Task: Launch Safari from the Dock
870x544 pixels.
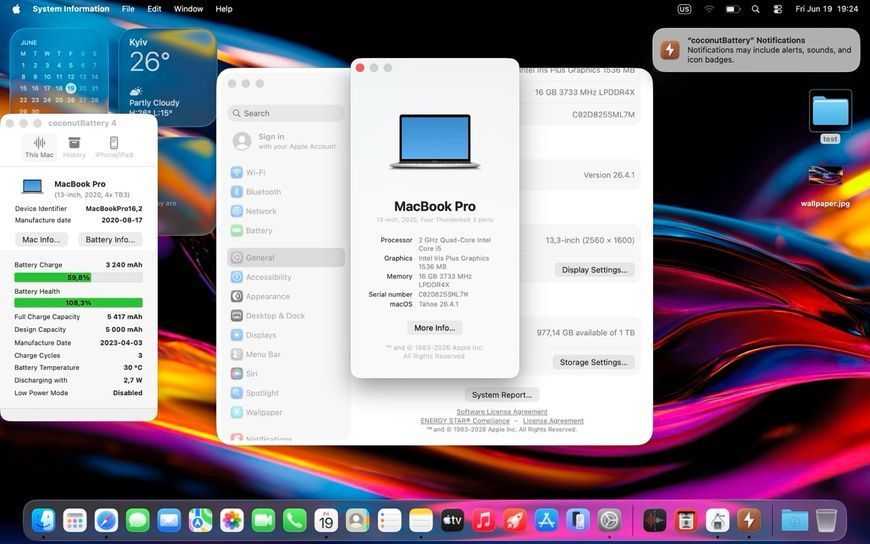Action: click(106, 521)
